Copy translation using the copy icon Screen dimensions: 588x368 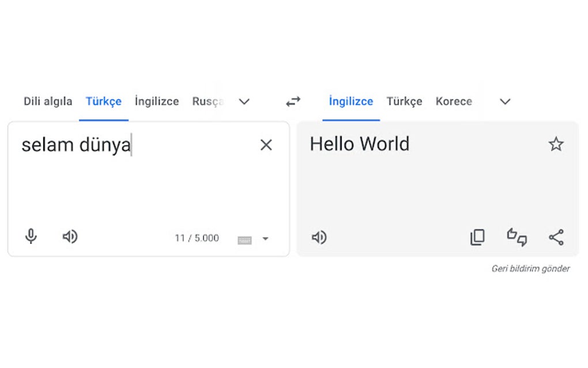coord(477,237)
